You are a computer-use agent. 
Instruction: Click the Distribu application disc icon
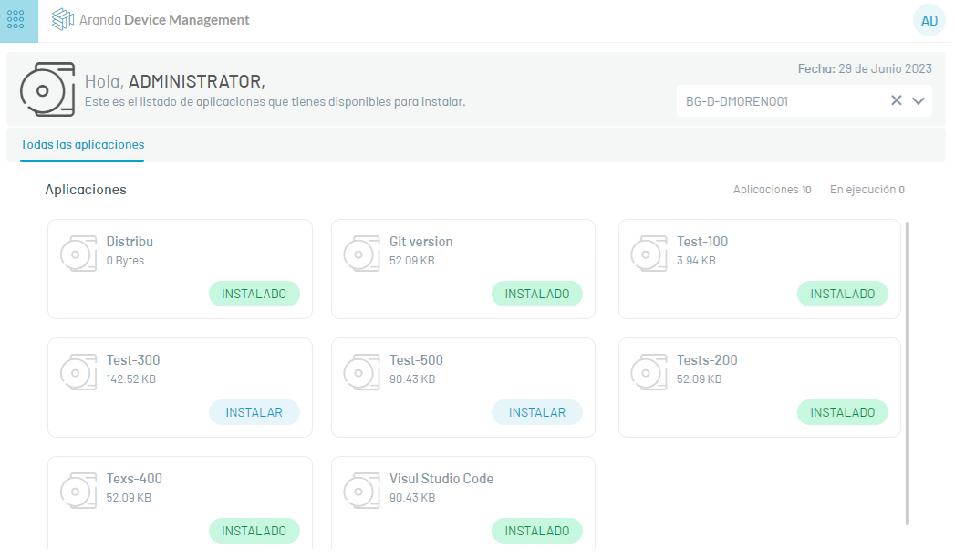click(x=78, y=254)
